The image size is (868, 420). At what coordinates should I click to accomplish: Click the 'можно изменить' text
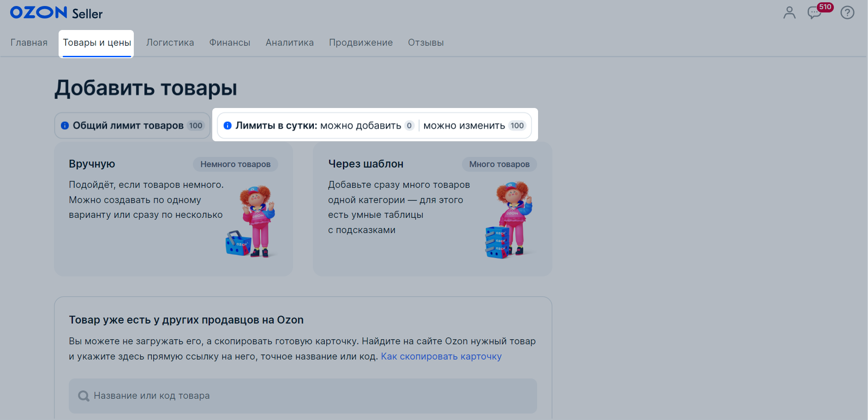tap(464, 126)
